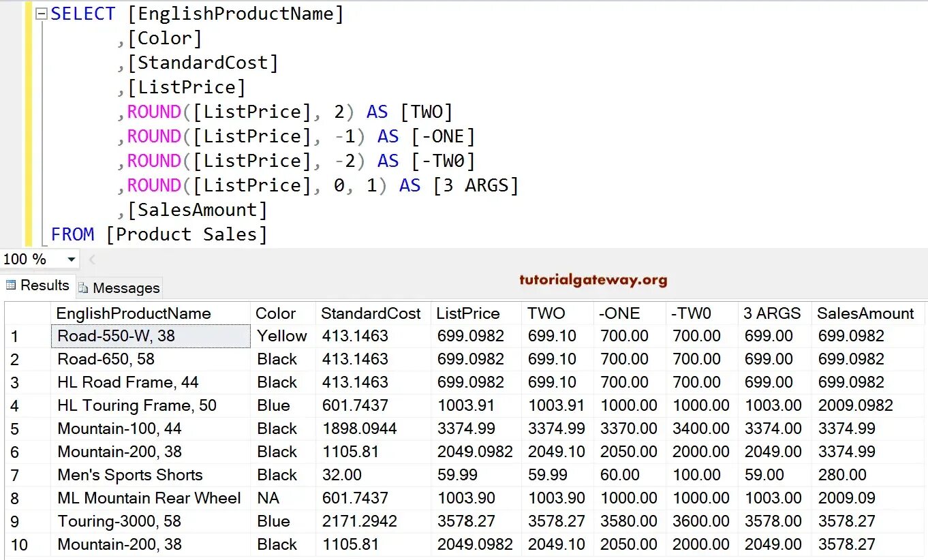Click [Color] in the query editor
The image size is (928, 560).
click(165, 38)
